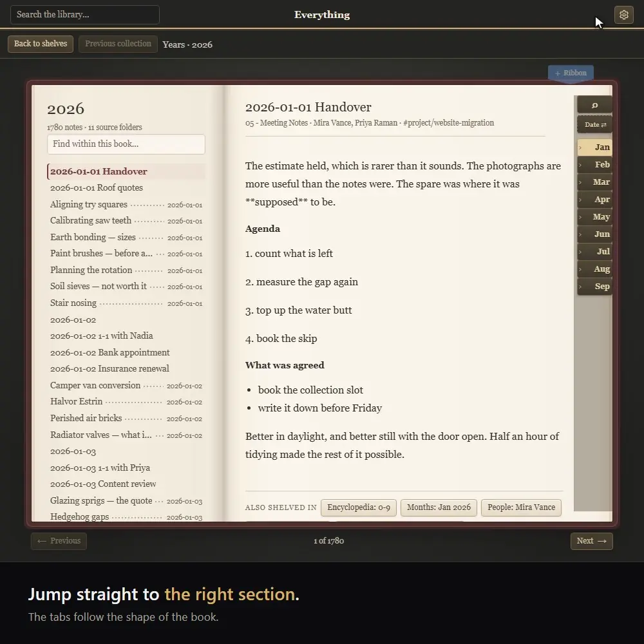This screenshot has width=644, height=644.
Task: Toggle the Date sort order tab
Action: [594, 124]
